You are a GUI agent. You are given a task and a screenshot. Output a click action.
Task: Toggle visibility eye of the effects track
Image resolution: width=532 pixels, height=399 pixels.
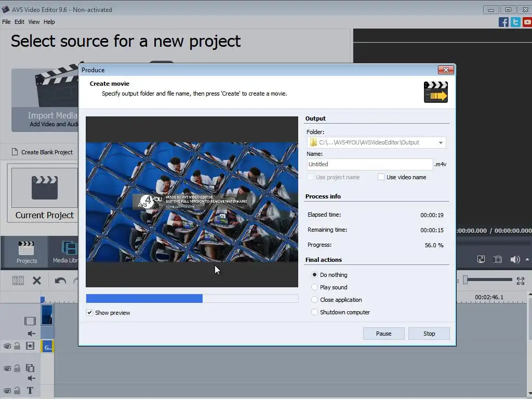pos(7,346)
